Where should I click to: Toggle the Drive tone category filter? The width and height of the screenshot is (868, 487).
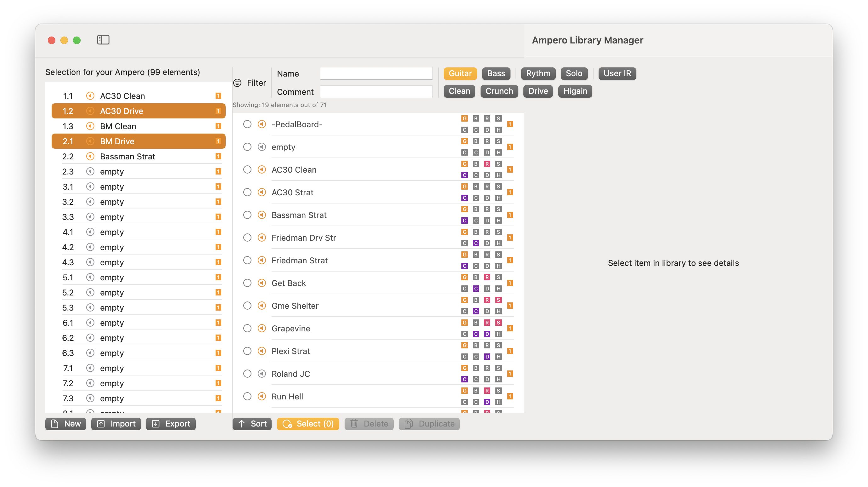[538, 91]
